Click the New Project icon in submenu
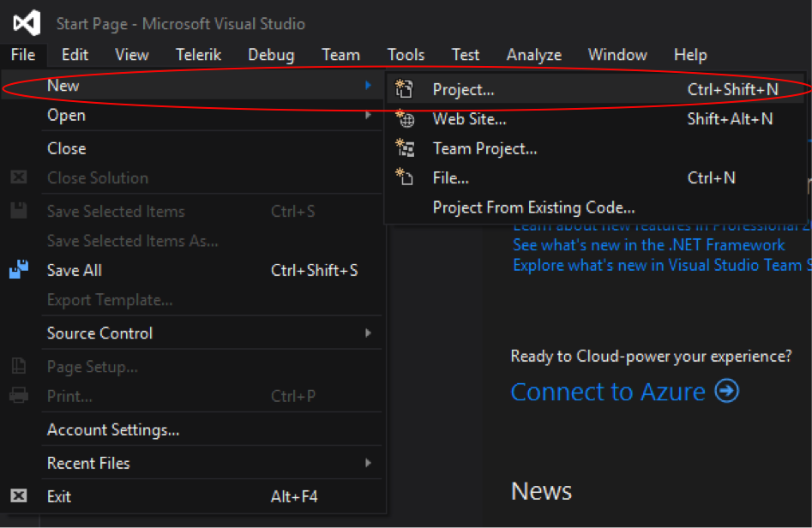The image size is (812, 528). (x=405, y=89)
